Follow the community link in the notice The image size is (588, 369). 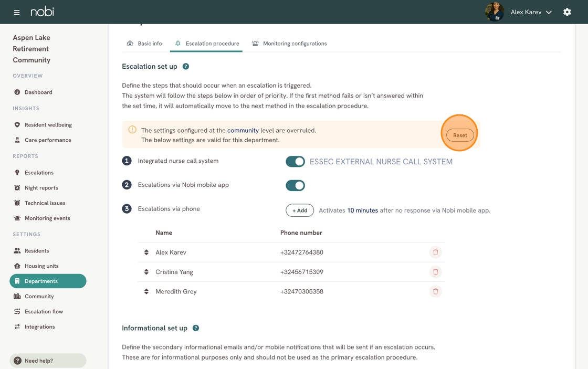click(x=243, y=131)
